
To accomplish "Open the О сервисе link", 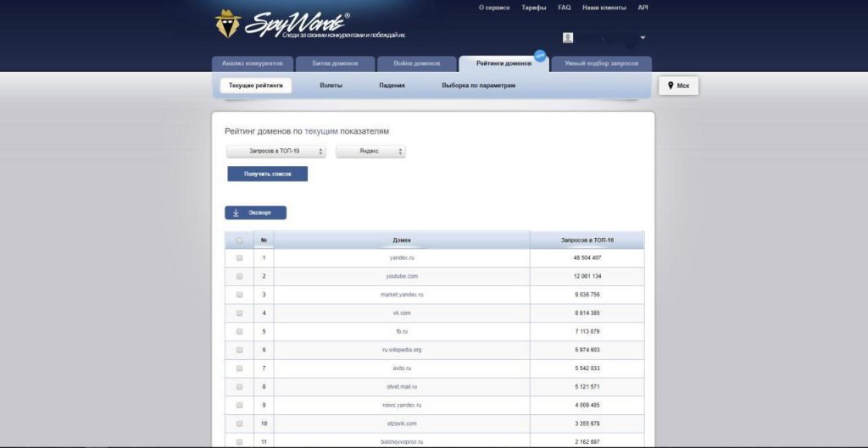I will click(x=494, y=8).
